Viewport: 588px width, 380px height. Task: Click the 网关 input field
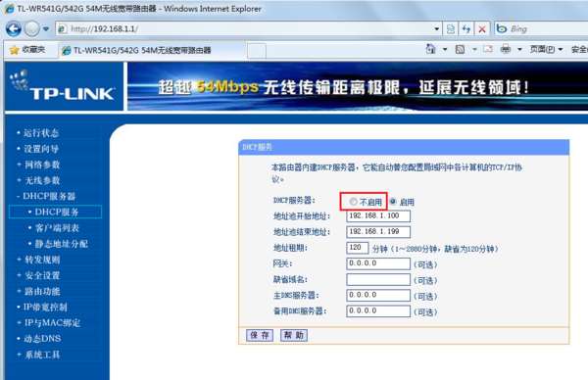[x=378, y=263]
